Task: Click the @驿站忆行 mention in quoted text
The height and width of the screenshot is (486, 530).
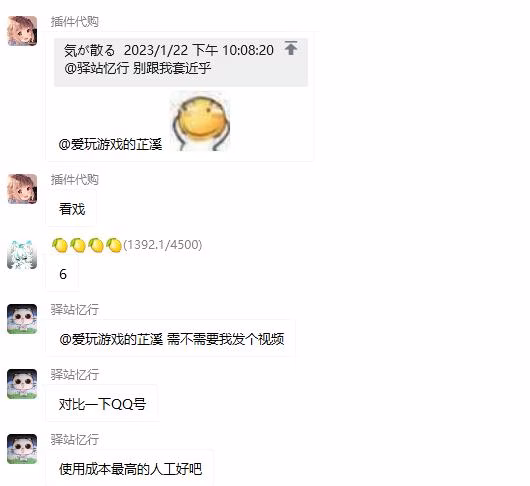Action: (x=97, y=68)
